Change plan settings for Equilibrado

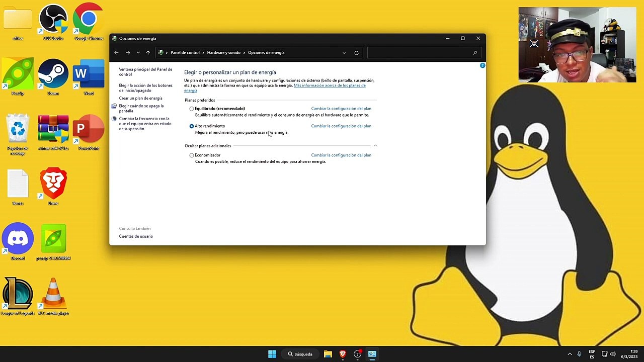tap(341, 109)
